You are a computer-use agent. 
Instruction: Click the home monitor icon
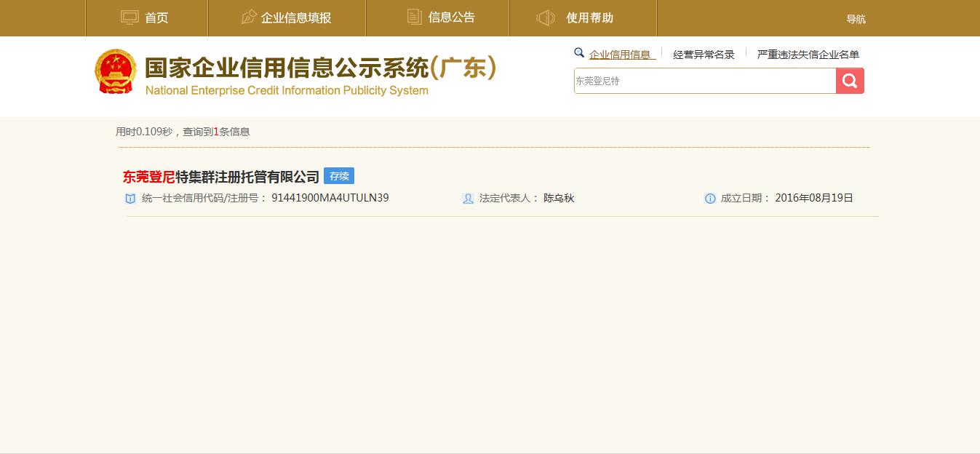click(130, 17)
